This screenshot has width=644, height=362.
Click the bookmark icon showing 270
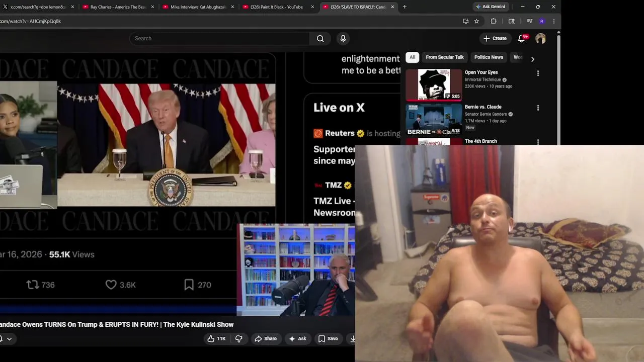click(189, 285)
